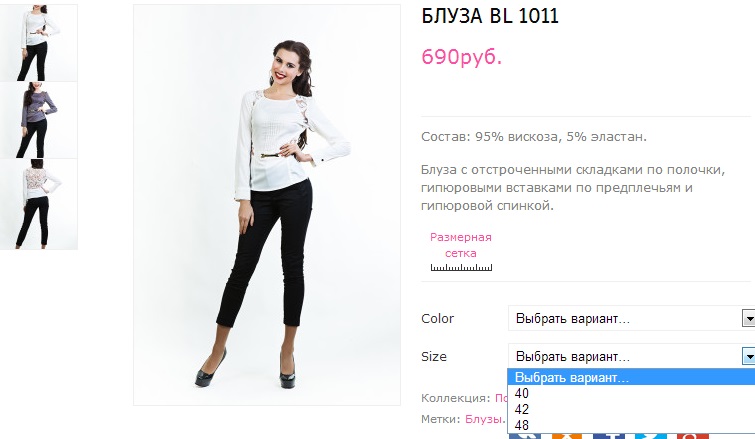Screen dimensions: 755x439
Task: Click the Color dropdown arrow button
Action: pyautogui.click(x=749, y=318)
